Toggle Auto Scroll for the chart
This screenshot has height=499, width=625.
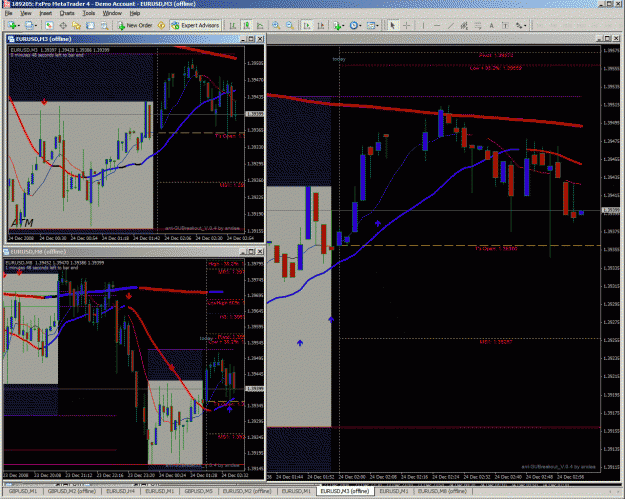click(307, 26)
